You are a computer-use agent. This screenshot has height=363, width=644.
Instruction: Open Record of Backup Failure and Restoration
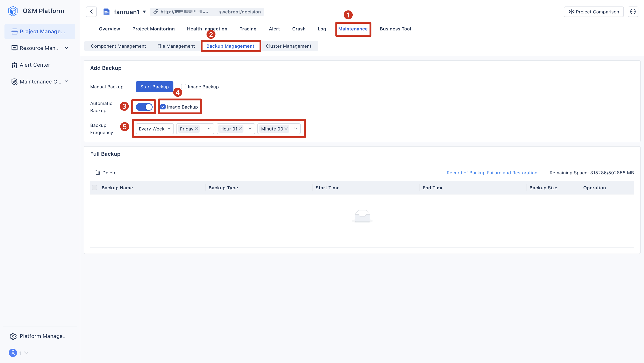[492, 173]
